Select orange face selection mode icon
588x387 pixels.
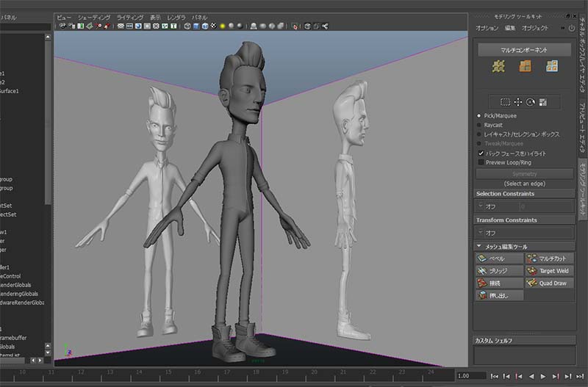[525, 66]
